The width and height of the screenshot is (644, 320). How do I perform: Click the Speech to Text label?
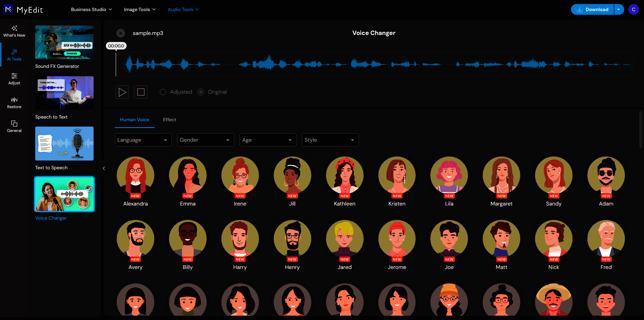[51, 117]
